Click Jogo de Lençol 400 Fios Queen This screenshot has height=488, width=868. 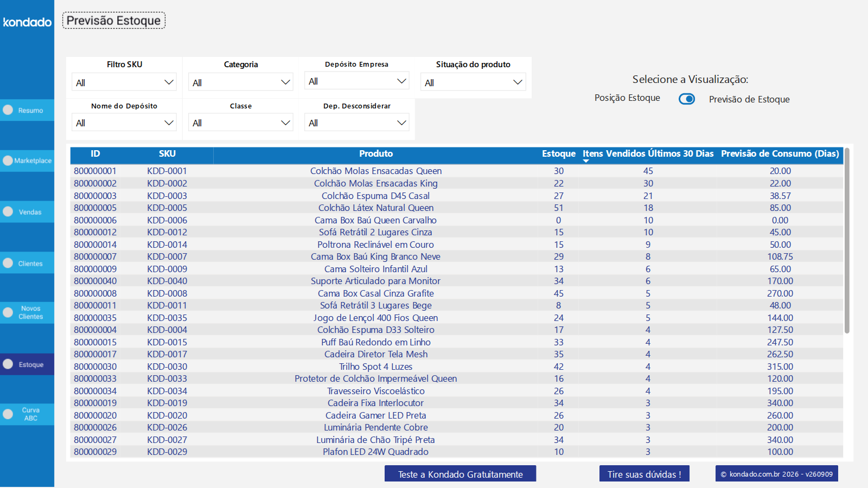[x=376, y=318]
